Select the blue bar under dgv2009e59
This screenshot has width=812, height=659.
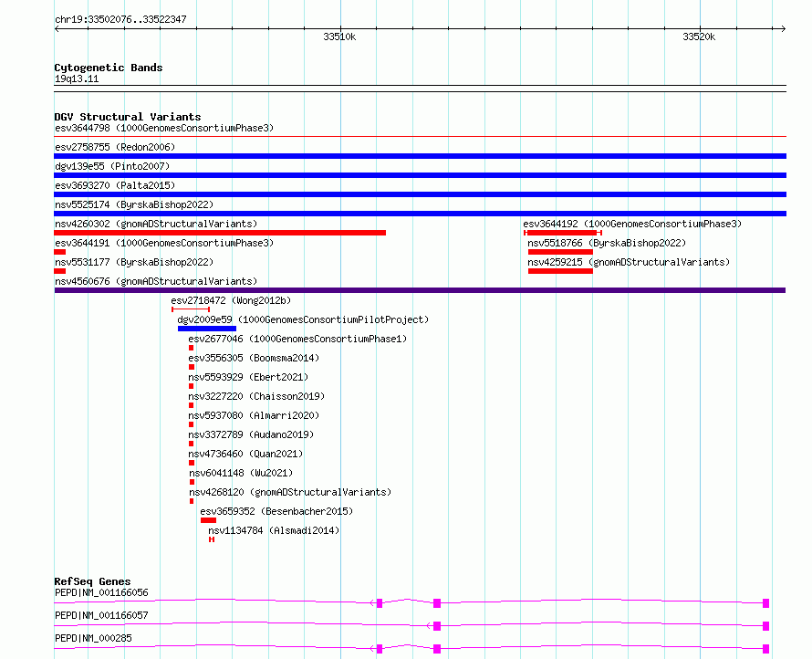[206, 329]
